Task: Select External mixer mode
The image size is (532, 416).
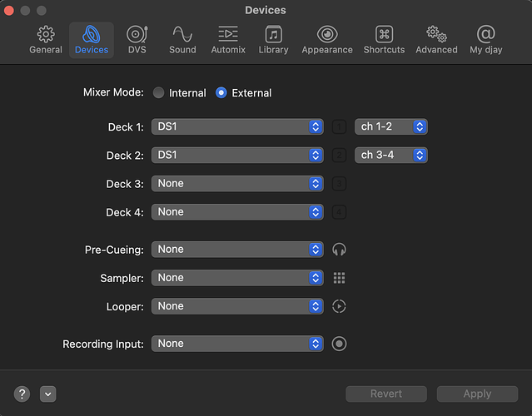Action: coord(221,93)
